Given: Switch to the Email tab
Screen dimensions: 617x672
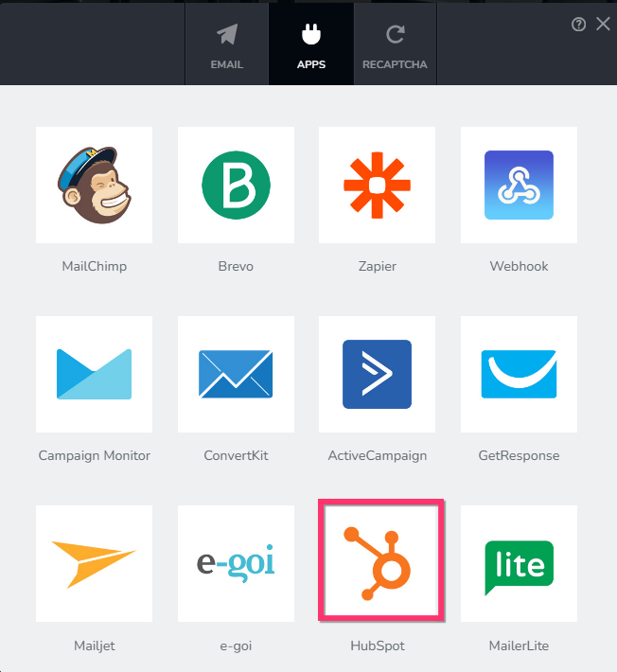Looking at the screenshot, I should point(227,44).
